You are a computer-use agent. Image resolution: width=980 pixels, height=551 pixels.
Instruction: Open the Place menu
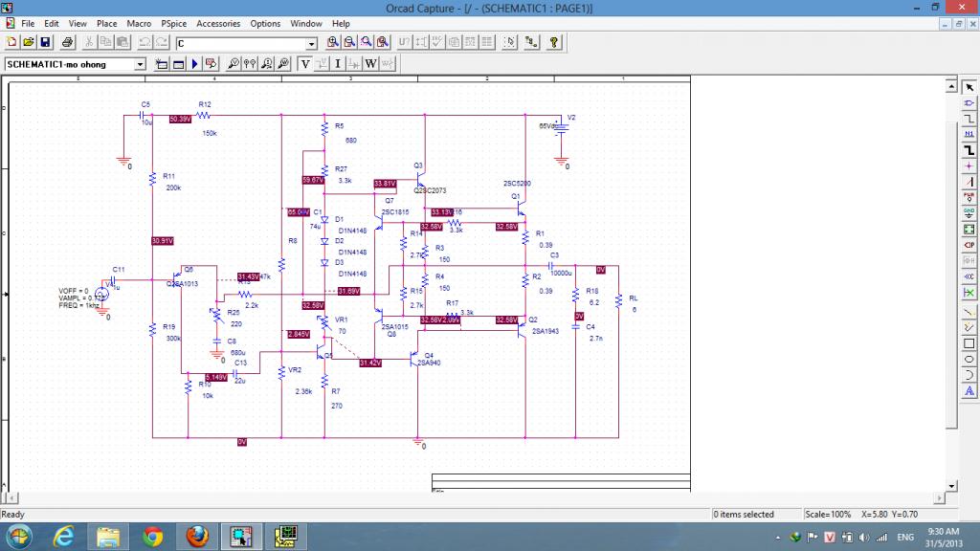(107, 23)
